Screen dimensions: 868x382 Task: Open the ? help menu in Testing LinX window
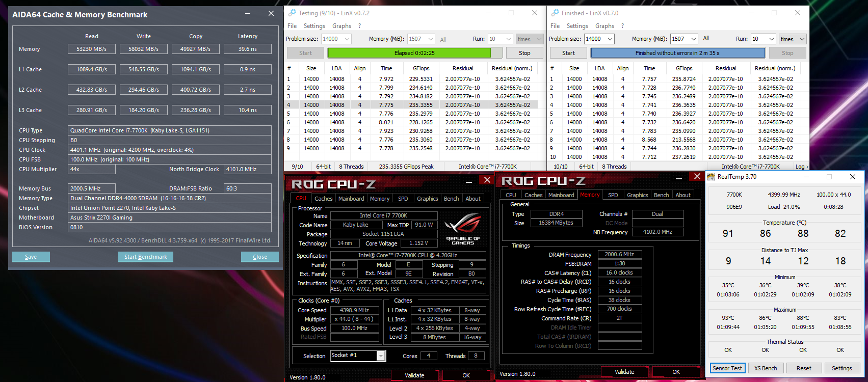pyautogui.click(x=359, y=26)
